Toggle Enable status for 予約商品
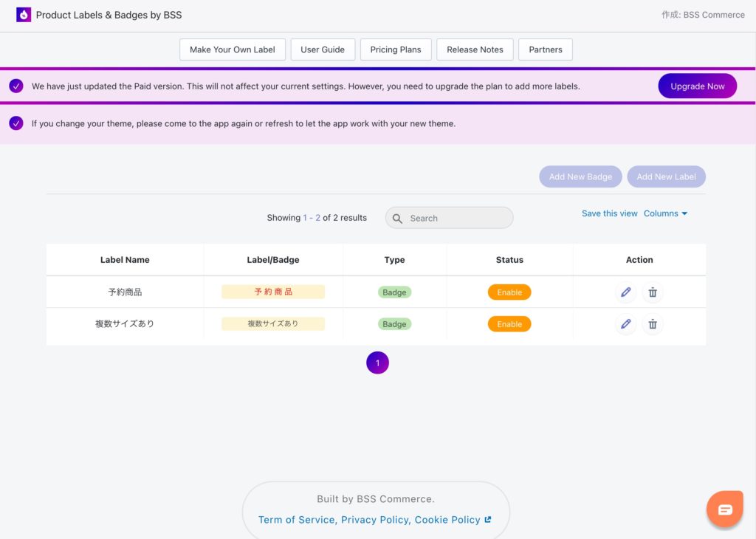Image resolution: width=756 pixels, height=539 pixels. pyautogui.click(x=509, y=292)
